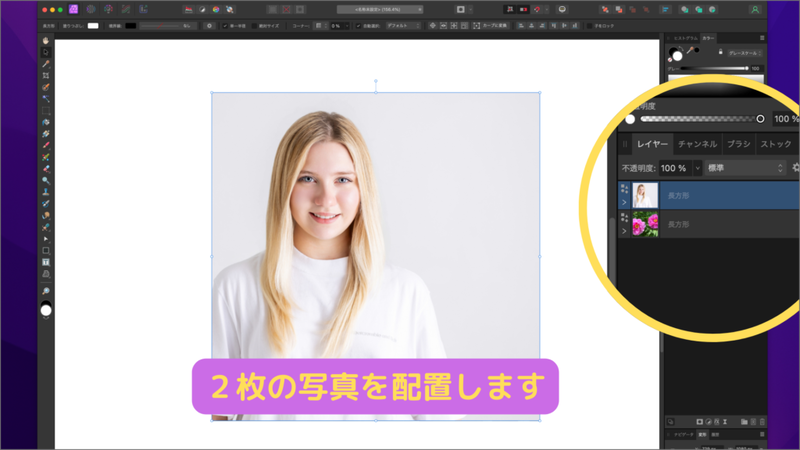The width and height of the screenshot is (800, 450).
Task: Expand the portrait 長方形 layer
Action: click(x=624, y=203)
